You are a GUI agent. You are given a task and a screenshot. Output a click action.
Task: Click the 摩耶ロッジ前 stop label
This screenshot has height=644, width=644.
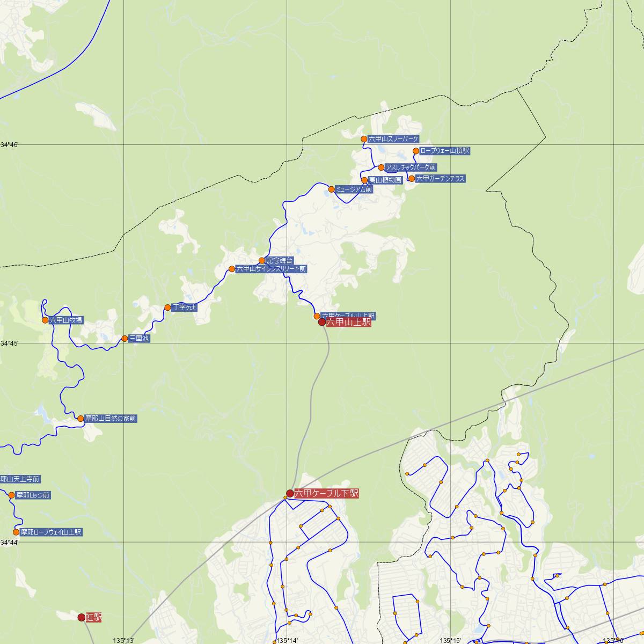[33, 495]
